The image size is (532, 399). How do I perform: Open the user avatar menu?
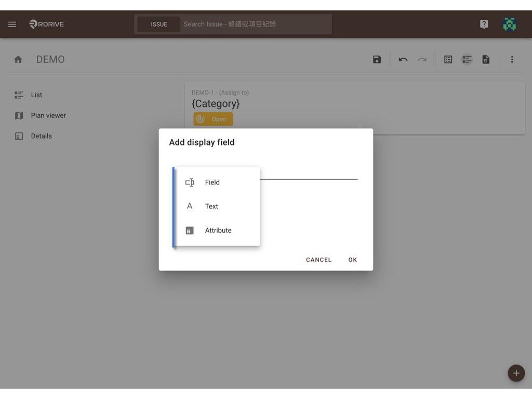click(509, 24)
